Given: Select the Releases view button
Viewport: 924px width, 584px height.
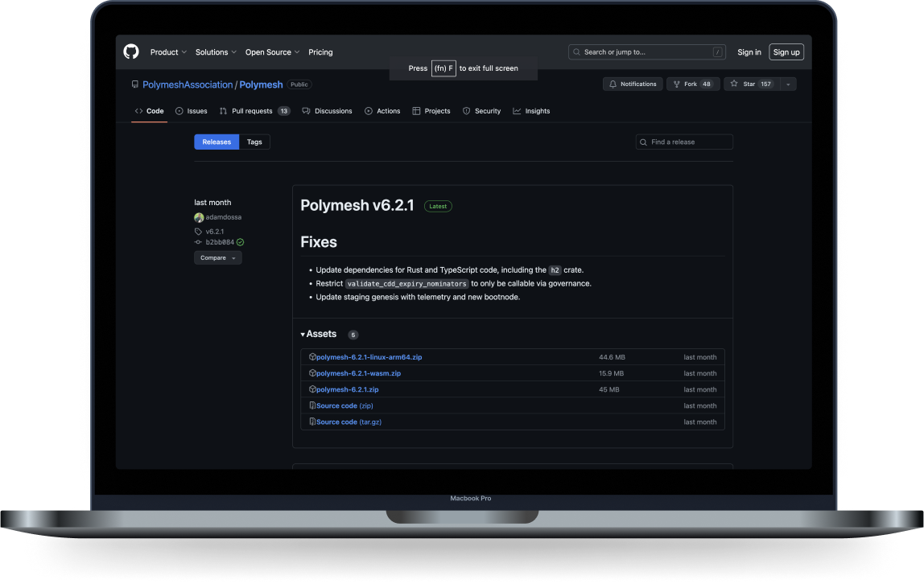Looking at the screenshot, I should tap(217, 142).
